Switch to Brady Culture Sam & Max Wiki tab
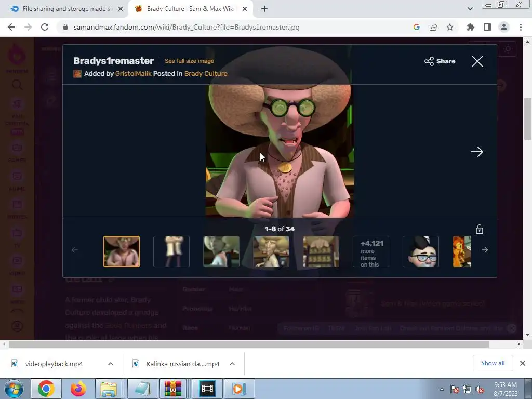The width and height of the screenshot is (532, 399). pos(190,9)
